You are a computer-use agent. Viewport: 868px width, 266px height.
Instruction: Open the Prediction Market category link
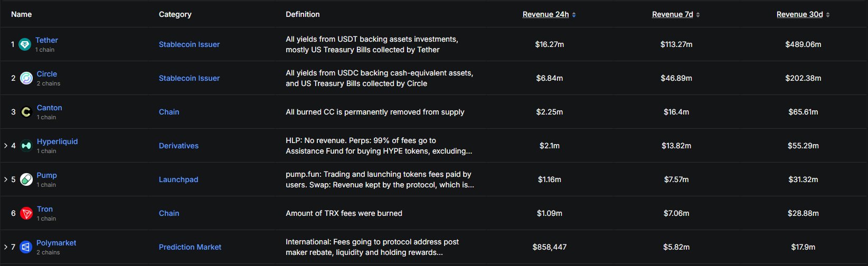click(190, 247)
